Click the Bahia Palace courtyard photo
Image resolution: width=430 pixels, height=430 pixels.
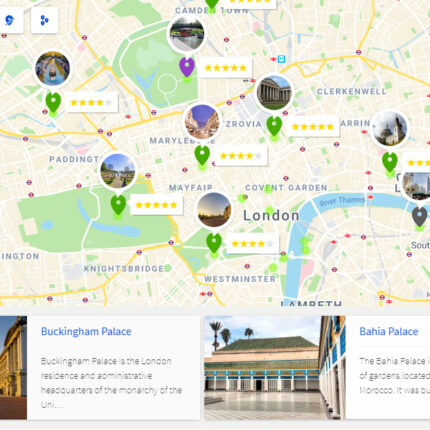(x=275, y=368)
